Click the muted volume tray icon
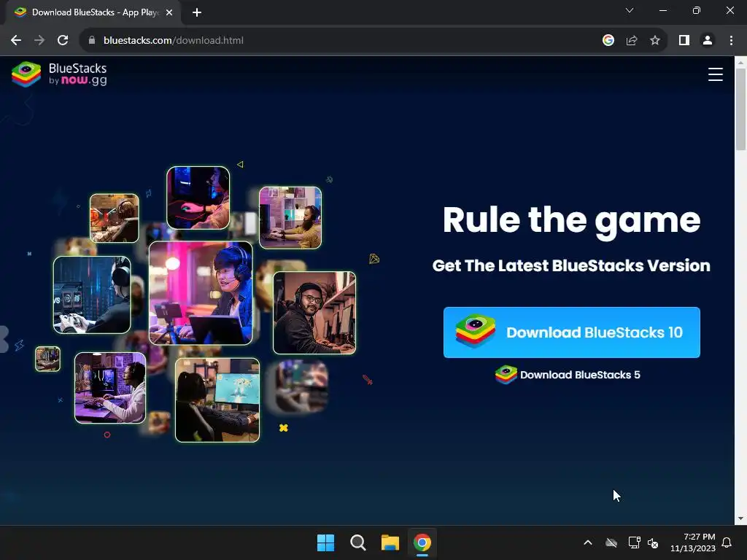Screen dimensions: 747x560 pos(653,542)
